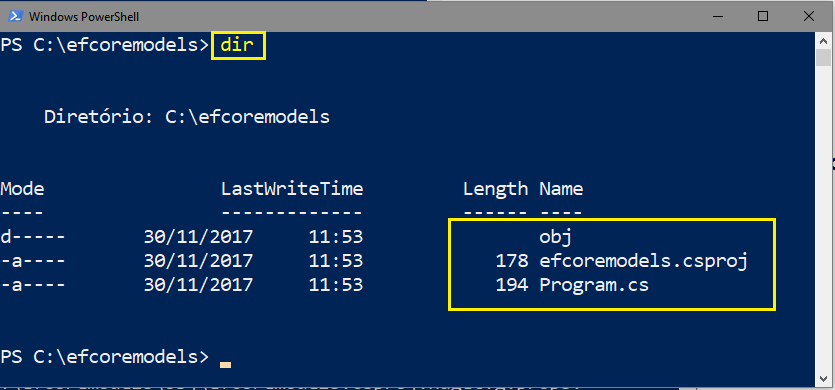This screenshot has width=835, height=390.
Task: Click the scrollbar down arrow
Action: [x=823, y=378]
